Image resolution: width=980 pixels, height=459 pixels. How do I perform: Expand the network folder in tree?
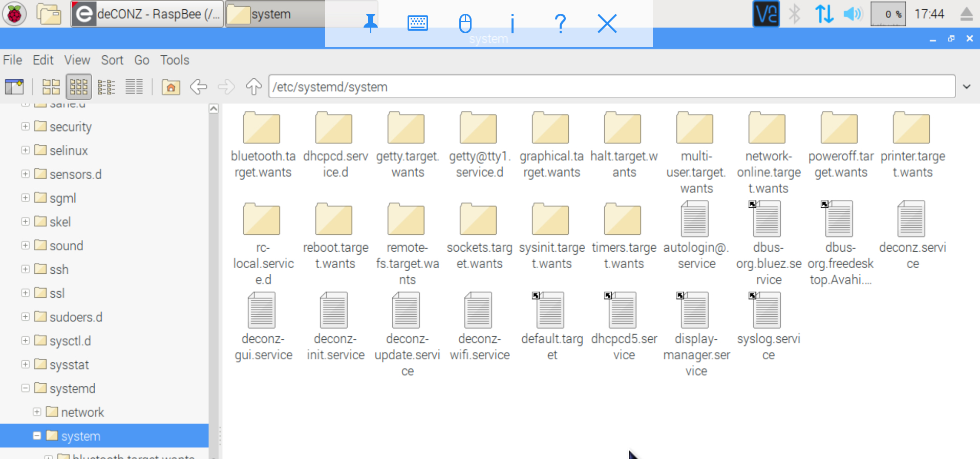click(x=37, y=412)
